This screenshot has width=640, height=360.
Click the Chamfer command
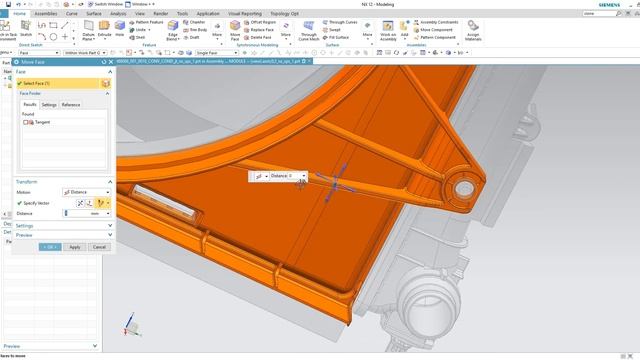click(194, 22)
